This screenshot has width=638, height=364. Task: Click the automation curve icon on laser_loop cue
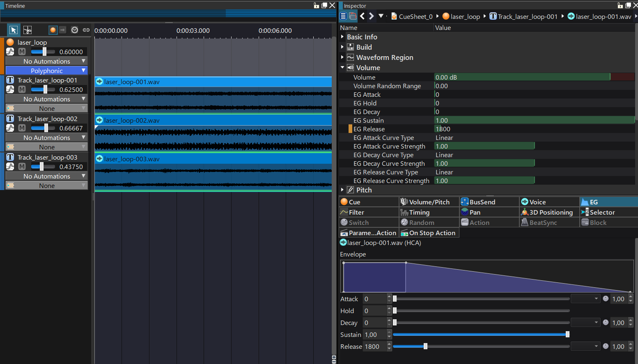(10, 52)
